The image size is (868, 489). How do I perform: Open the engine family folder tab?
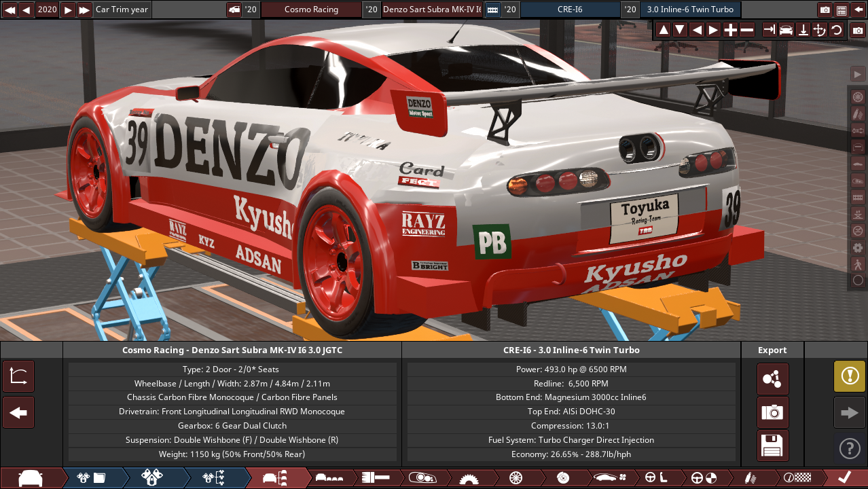point(92,478)
